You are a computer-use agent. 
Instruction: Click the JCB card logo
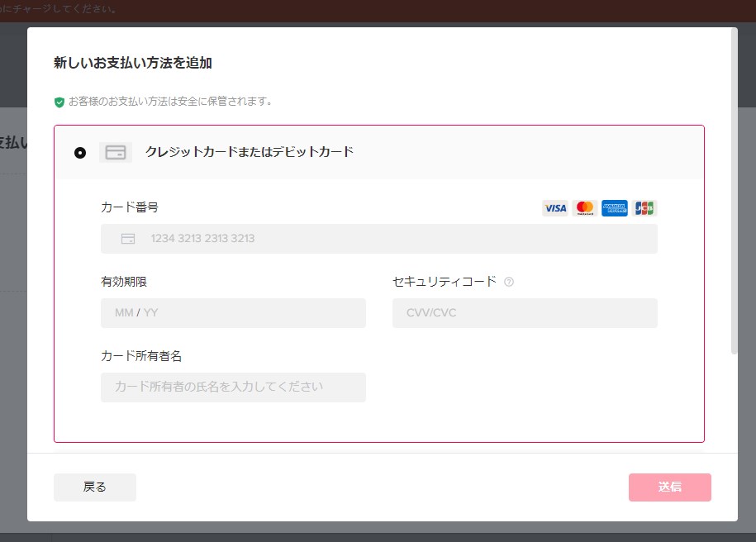[644, 208]
